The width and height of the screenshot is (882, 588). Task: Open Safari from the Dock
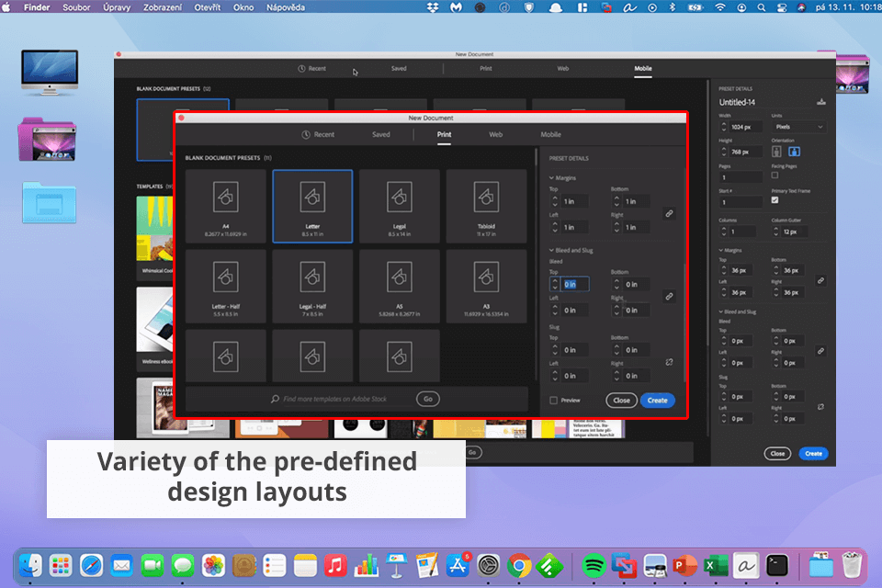(91, 566)
